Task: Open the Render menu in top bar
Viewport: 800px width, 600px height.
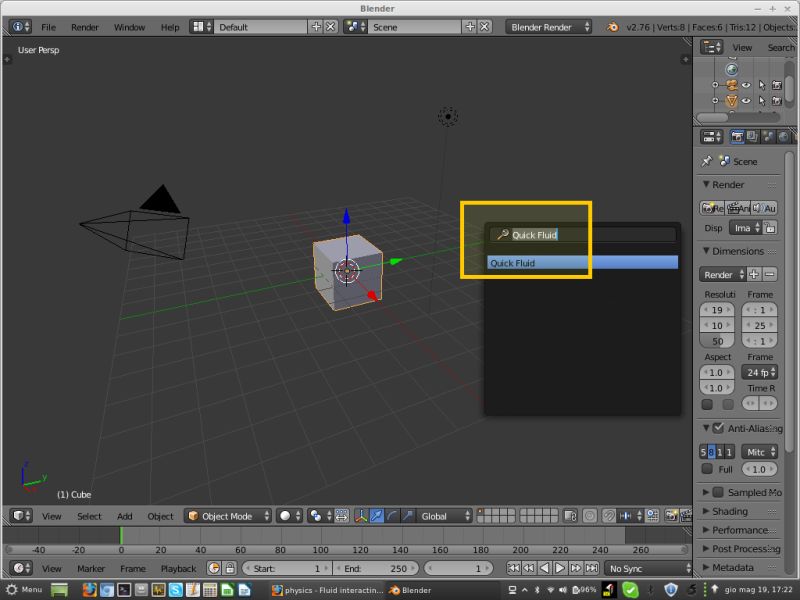Action: (84, 27)
